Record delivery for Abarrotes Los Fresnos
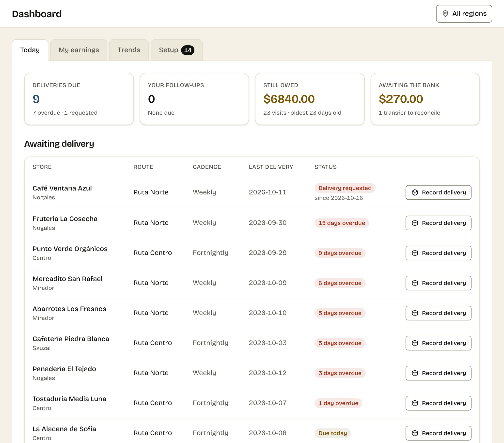 (438, 313)
